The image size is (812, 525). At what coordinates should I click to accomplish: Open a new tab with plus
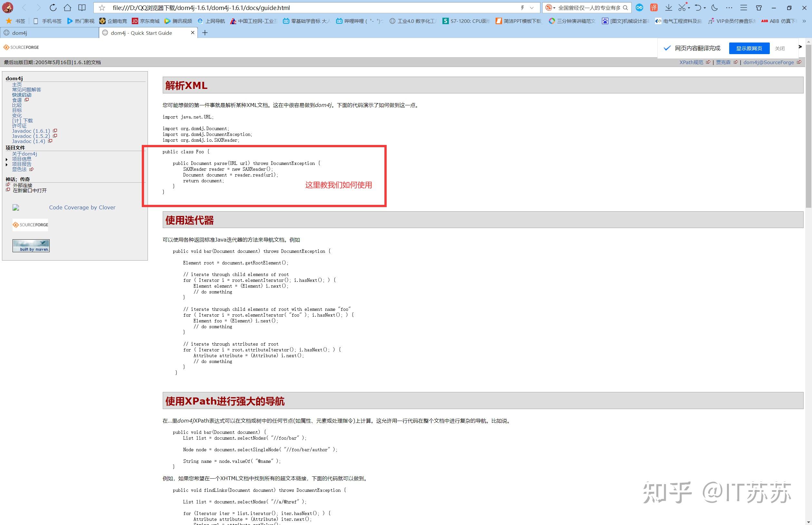point(205,33)
